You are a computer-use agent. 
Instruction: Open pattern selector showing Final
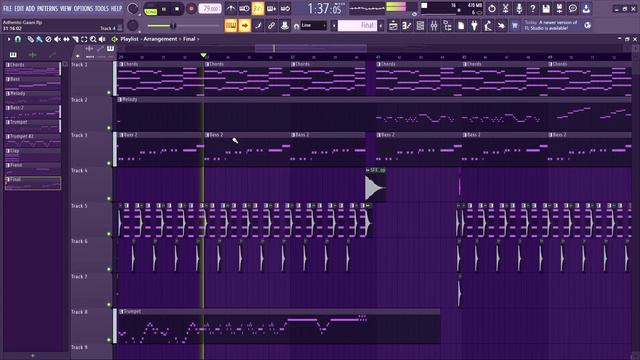coord(357,26)
